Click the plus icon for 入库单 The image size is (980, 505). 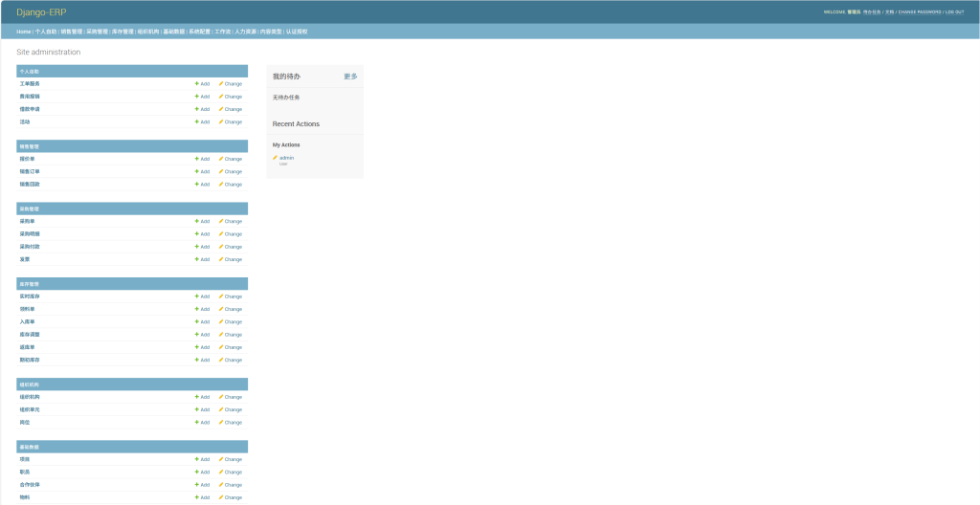pos(197,322)
